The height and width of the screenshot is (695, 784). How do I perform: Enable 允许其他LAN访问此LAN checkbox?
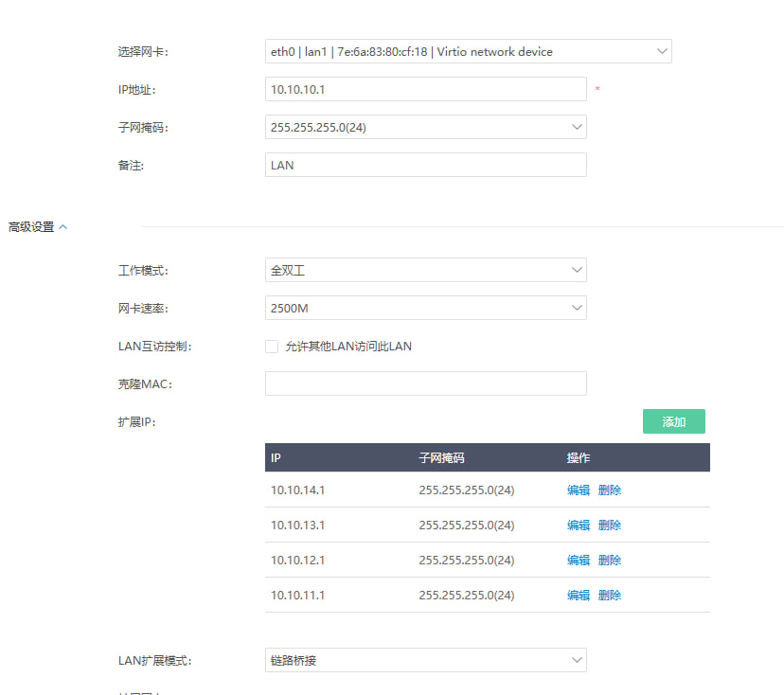tap(272, 347)
